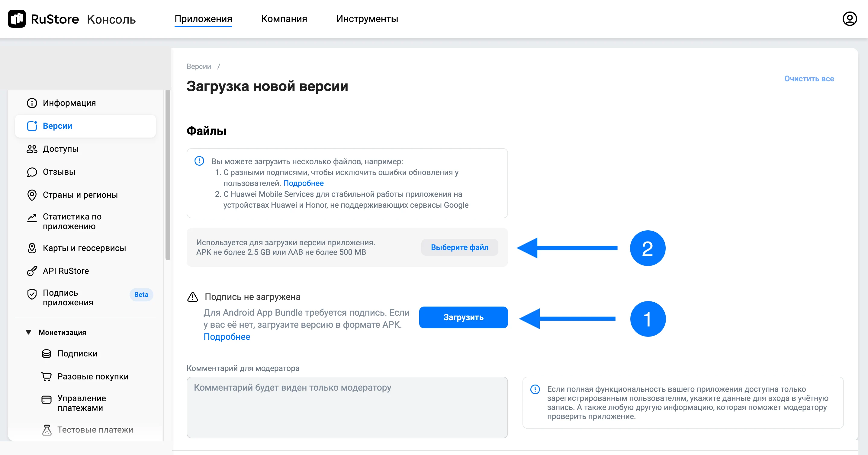Open Доступы in the sidebar
The image size is (868, 455).
pyautogui.click(x=85, y=149)
